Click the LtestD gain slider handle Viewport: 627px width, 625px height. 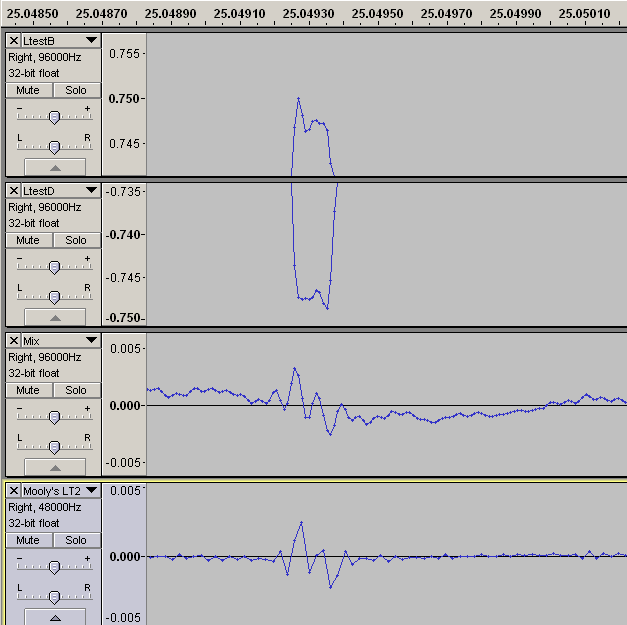click(54, 267)
